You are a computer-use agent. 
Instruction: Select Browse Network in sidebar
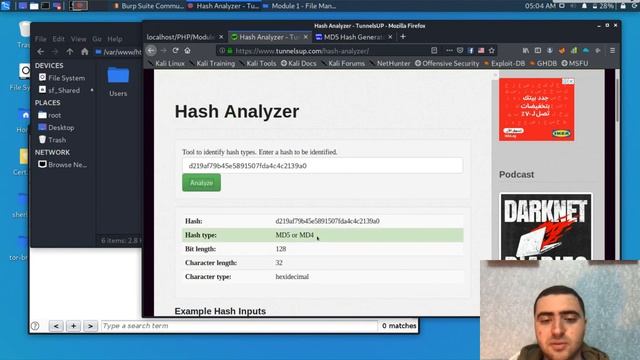[x=62, y=164]
